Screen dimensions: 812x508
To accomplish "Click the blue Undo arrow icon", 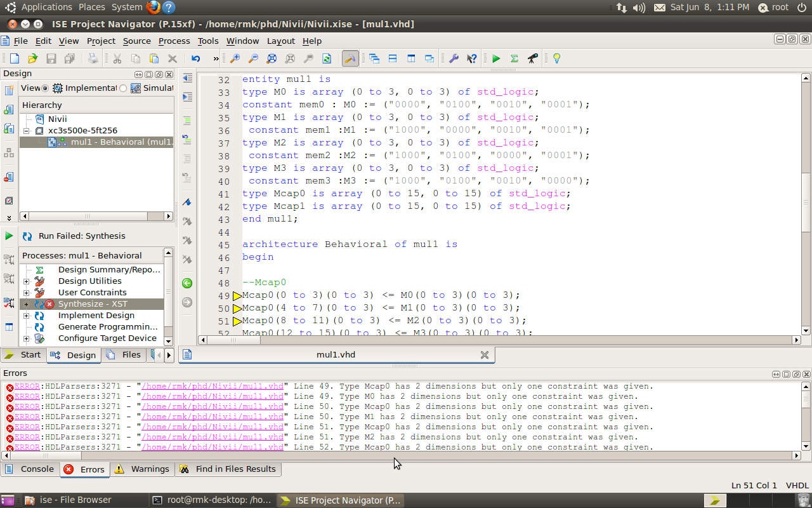I will pyautogui.click(x=196, y=58).
